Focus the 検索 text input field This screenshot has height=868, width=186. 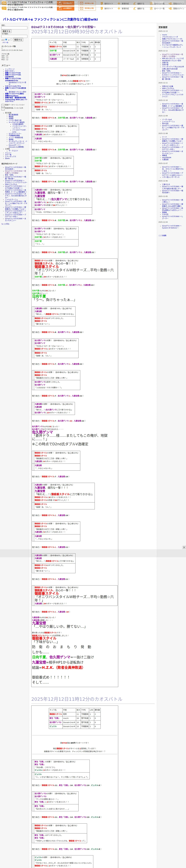14,28
